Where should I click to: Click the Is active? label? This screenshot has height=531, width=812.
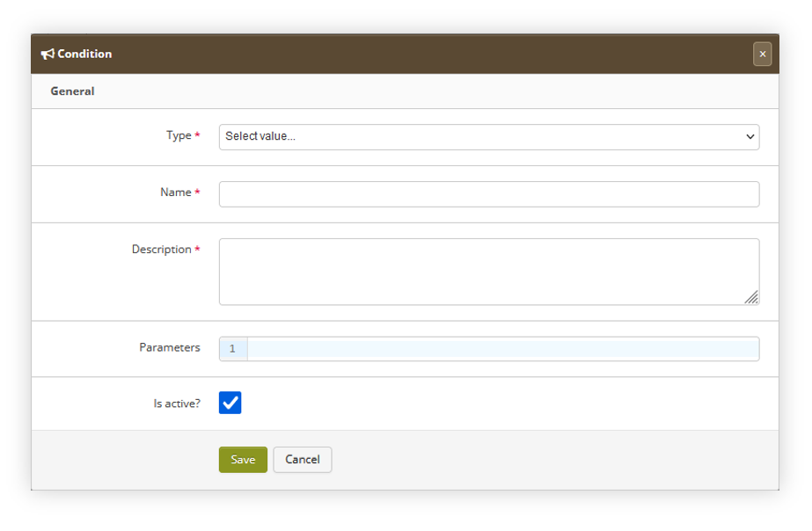coord(177,404)
